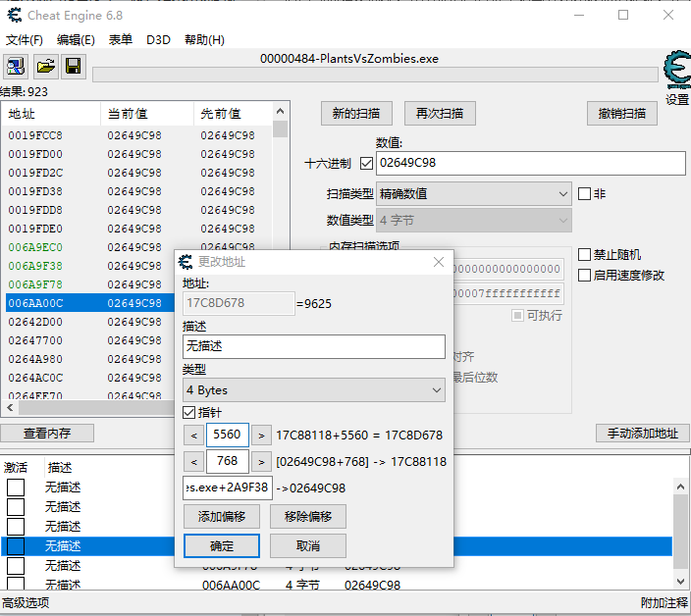Click the save floppy disk icon

pyautogui.click(x=74, y=67)
